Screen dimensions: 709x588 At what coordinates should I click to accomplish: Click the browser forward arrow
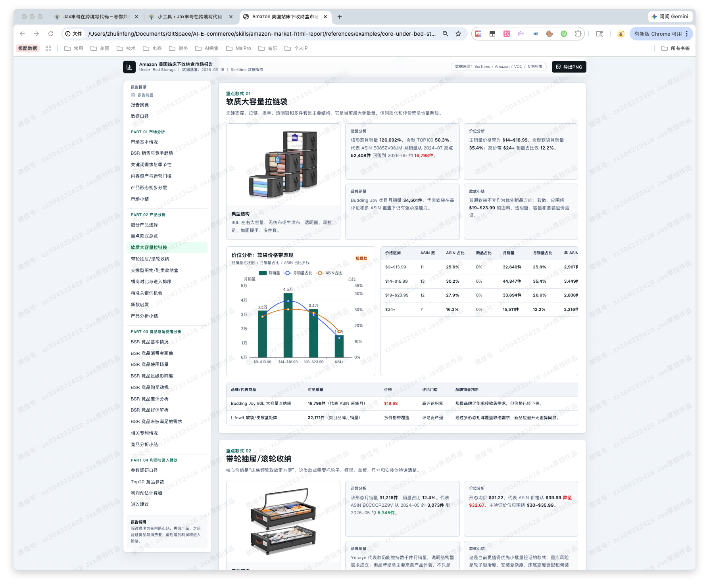pos(37,34)
